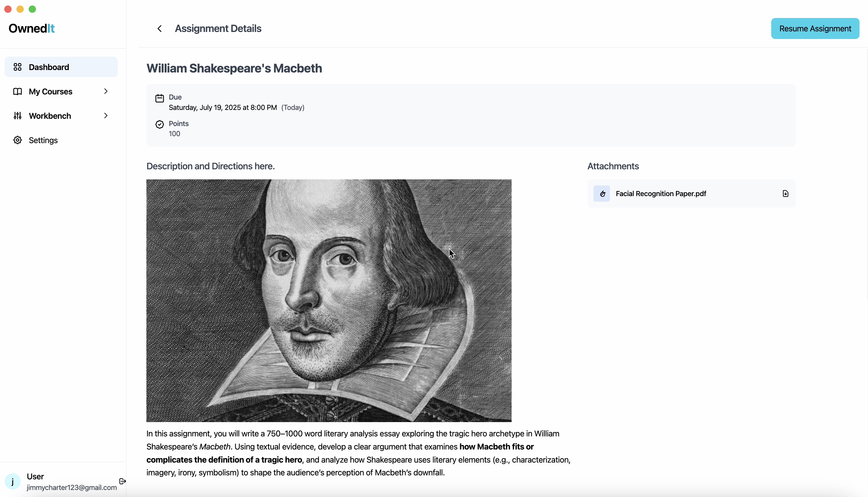The width and height of the screenshot is (868, 497).
Task: Click the OwnedIt logo
Action: tap(31, 28)
